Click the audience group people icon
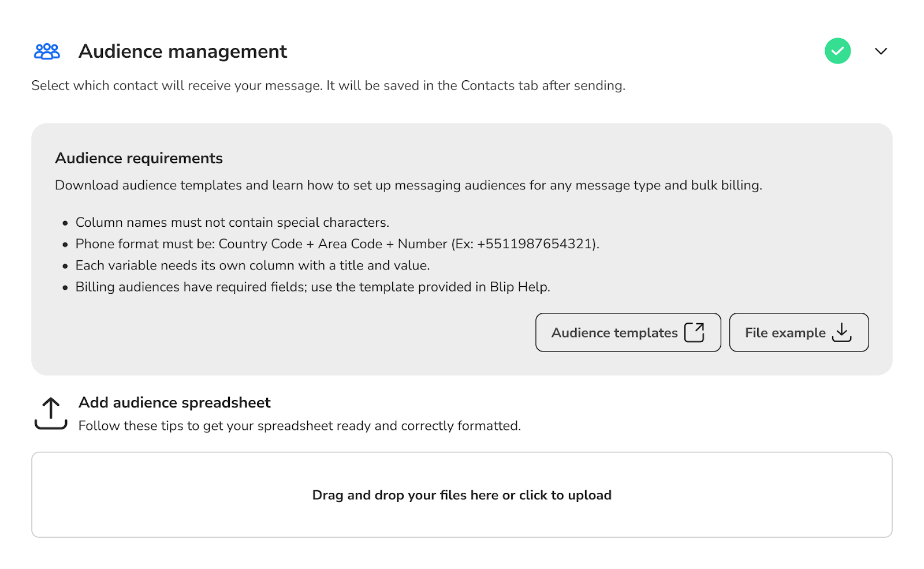 point(47,51)
